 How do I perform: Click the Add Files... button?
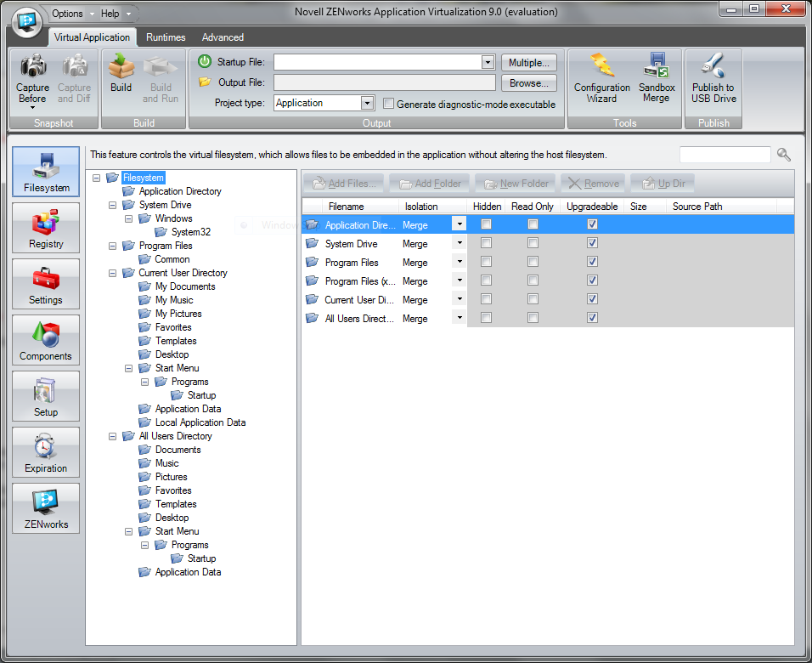pyautogui.click(x=343, y=184)
